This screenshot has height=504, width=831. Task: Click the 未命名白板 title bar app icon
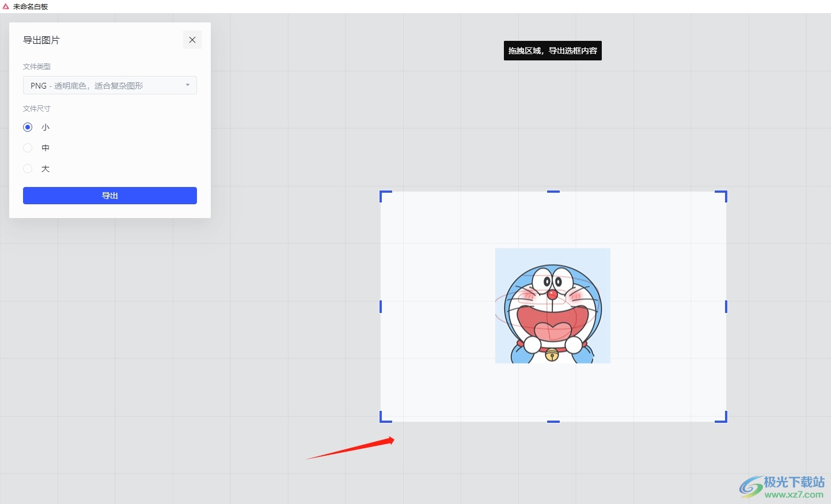click(x=6, y=6)
